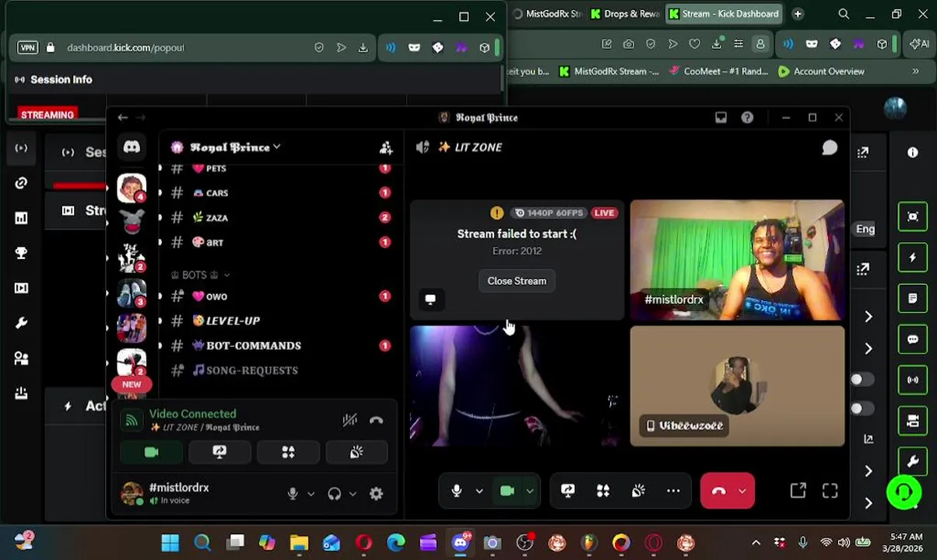This screenshot has height=560, width=937.
Task: Open Discord taskbar icon
Action: 461,542
